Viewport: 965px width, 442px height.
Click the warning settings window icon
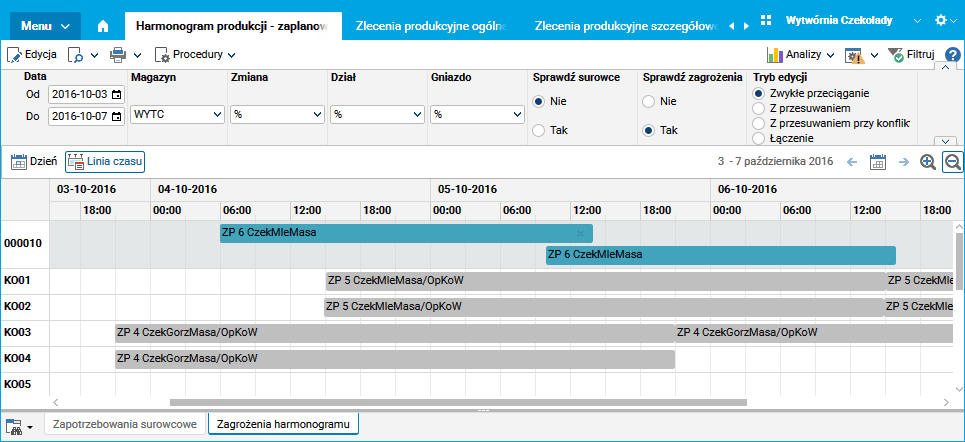click(854, 55)
